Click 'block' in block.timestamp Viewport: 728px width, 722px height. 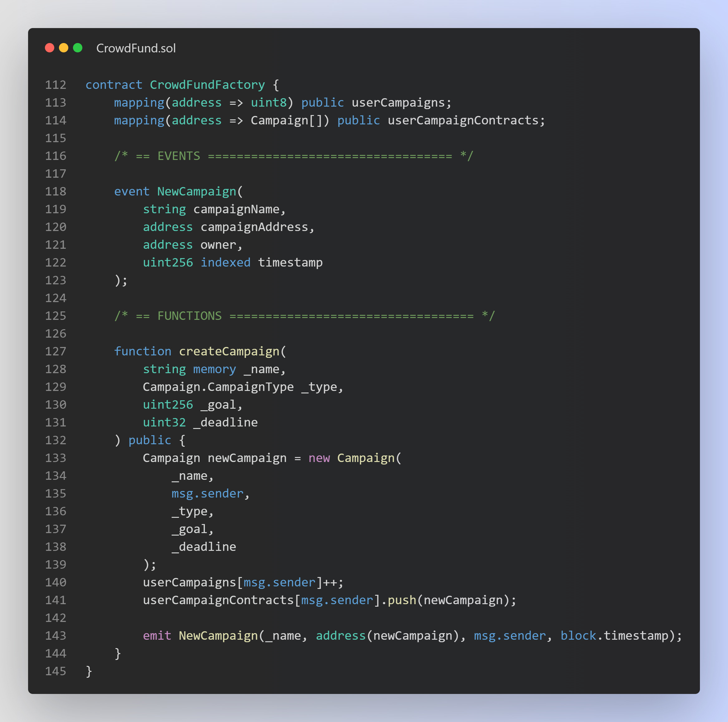(578, 636)
